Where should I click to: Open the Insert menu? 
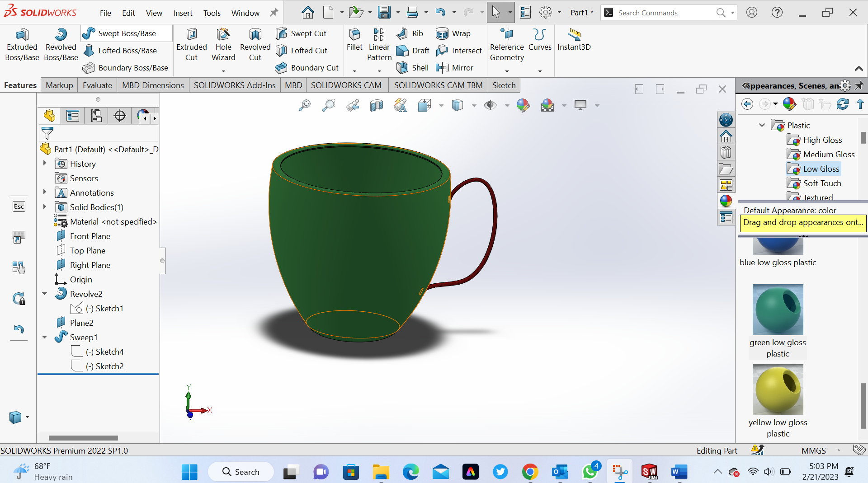[x=183, y=13]
